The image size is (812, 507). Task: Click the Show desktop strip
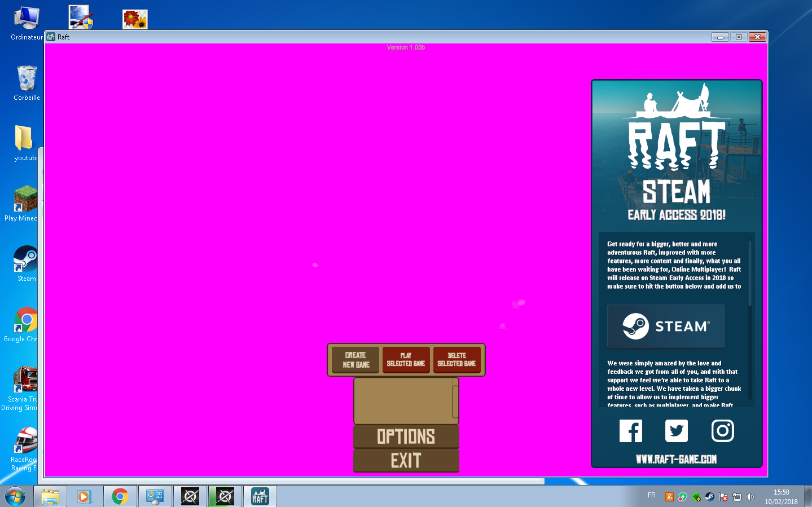coord(808,496)
